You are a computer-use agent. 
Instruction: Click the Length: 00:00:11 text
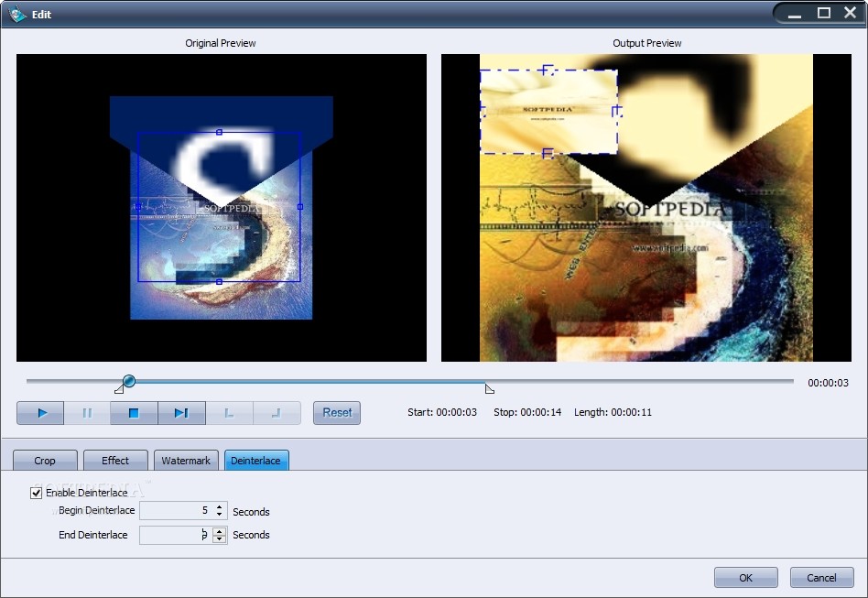(x=613, y=412)
